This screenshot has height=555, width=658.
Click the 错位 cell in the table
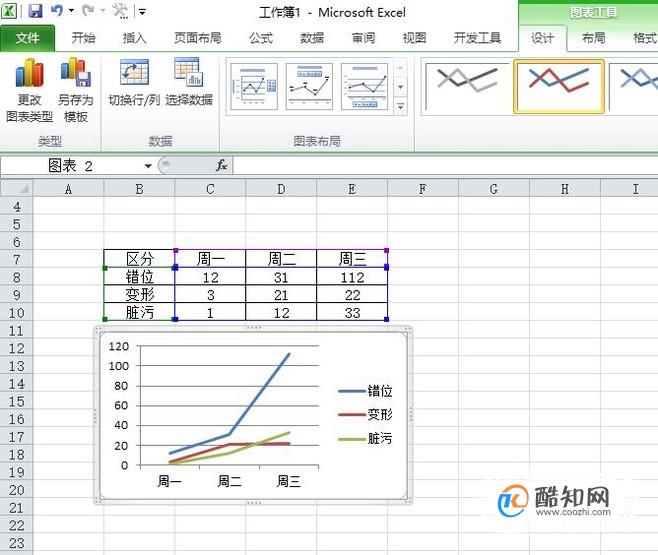139,277
